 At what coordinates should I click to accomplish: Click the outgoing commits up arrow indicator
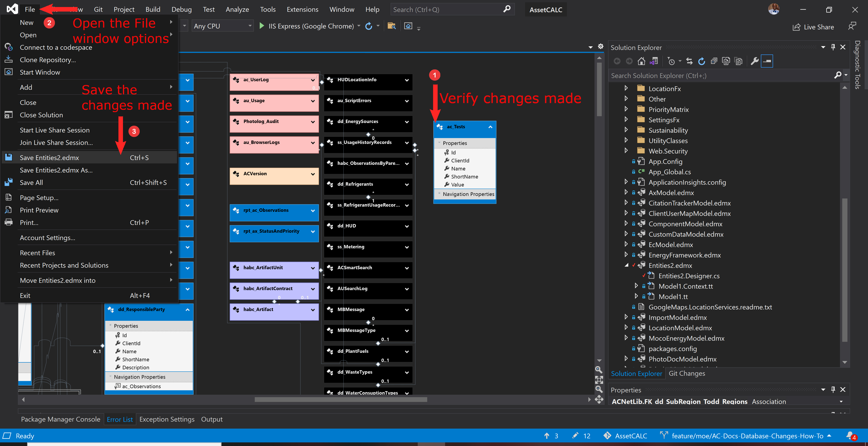point(551,436)
